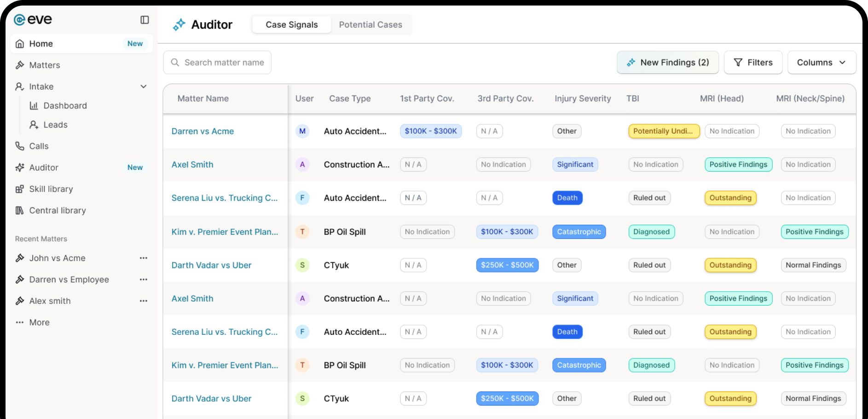Click the Auditor sparkle icon in sidebar
The width and height of the screenshot is (868, 419).
click(20, 168)
